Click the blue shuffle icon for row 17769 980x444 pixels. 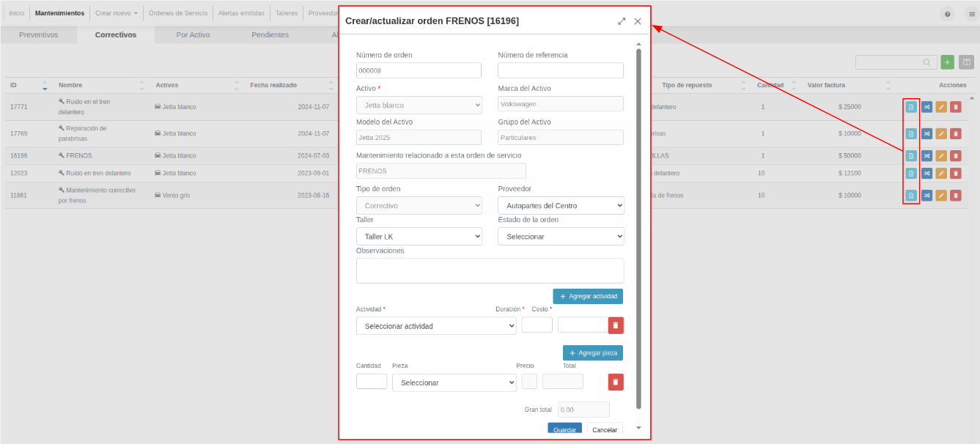tap(926, 133)
